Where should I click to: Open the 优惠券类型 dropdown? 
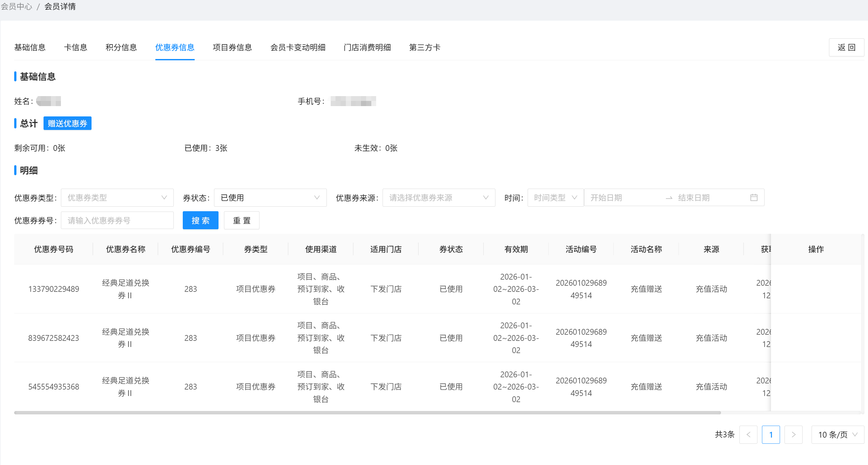point(117,198)
